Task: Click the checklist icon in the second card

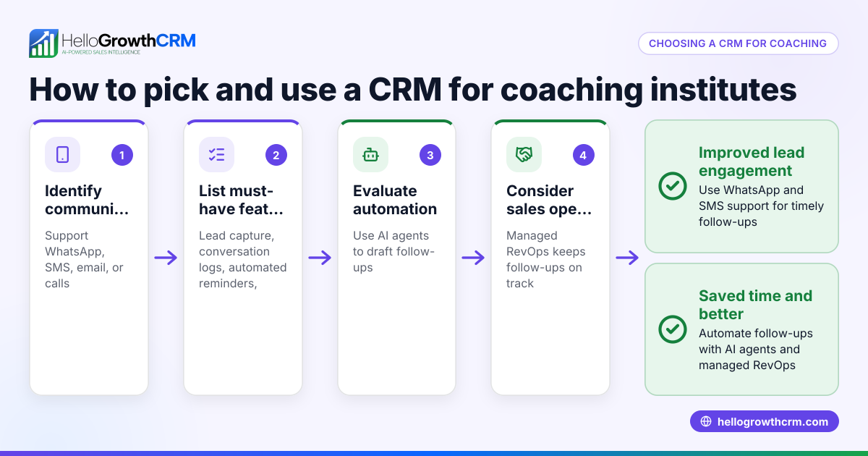Action: click(x=216, y=154)
